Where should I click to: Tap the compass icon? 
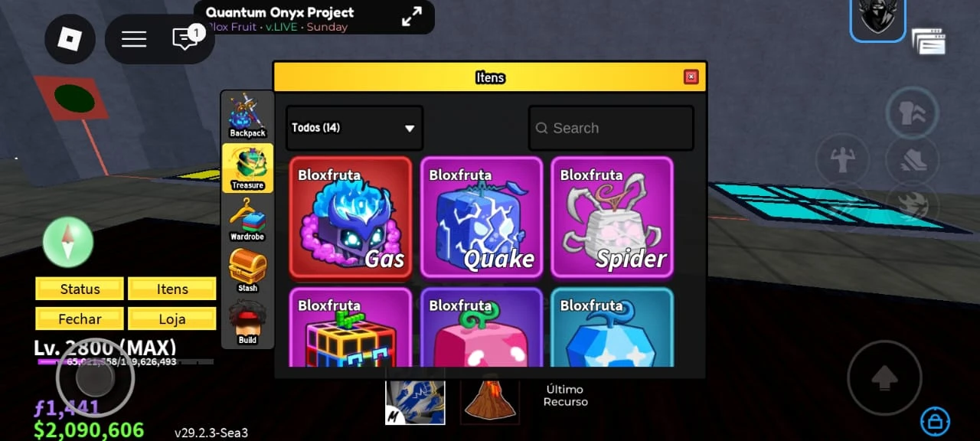tap(68, 242)
